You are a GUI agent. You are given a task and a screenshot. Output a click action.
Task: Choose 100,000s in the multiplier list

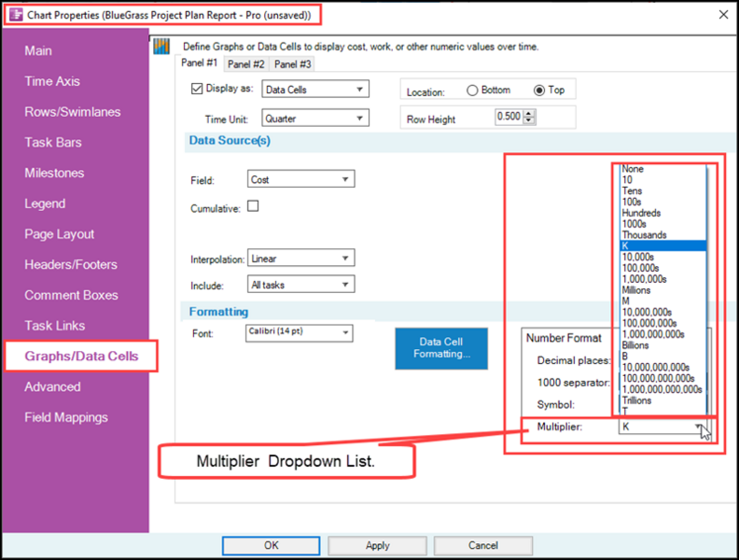click(662, 268)
